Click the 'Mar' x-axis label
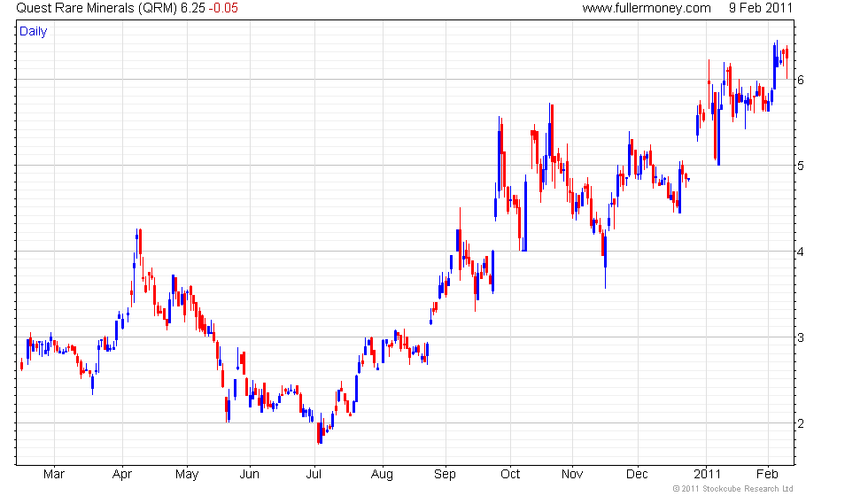This screenshot has height=496, width=868. click(x=54, y=475)
